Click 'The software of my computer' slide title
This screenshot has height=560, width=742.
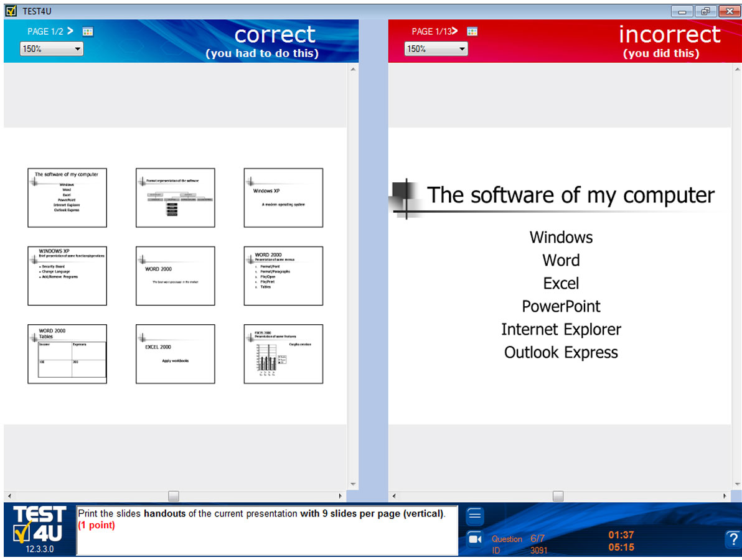[x=571, y=195]
